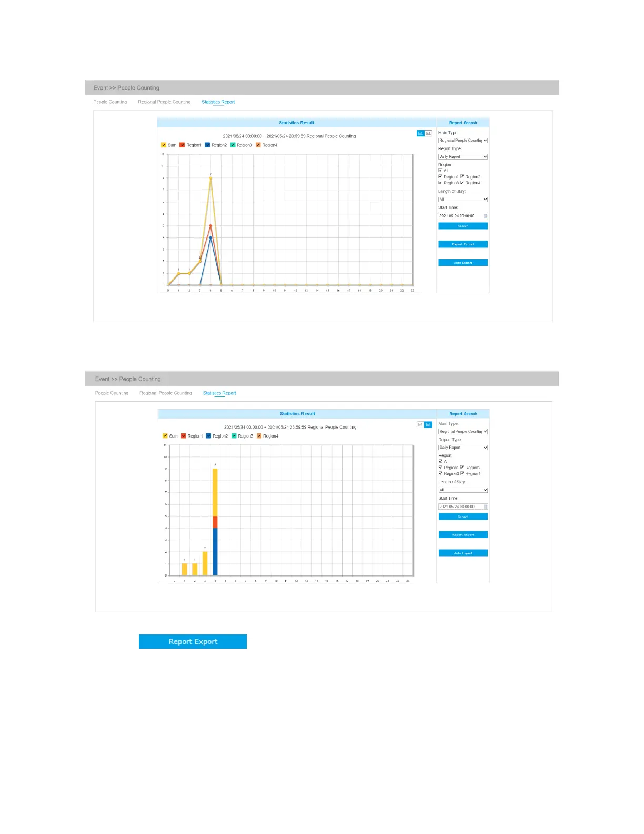
Task: Open People Counting tab above bar chart
Action: click(x=112, y=393)
